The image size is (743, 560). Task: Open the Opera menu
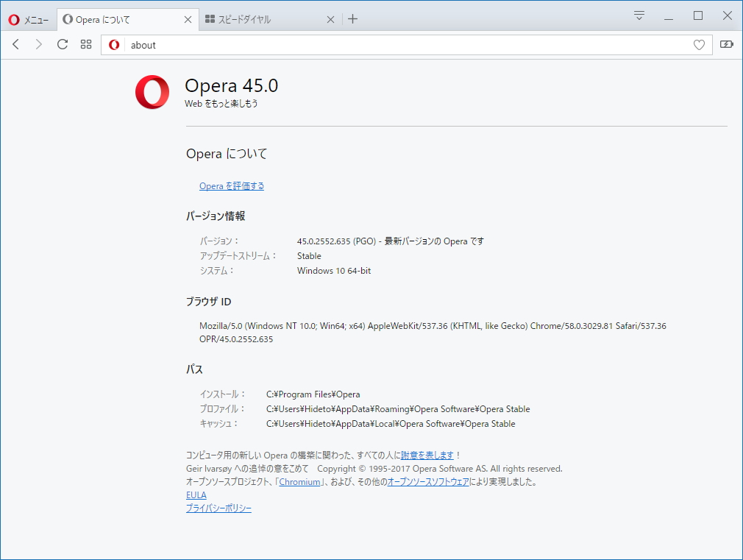28,20
